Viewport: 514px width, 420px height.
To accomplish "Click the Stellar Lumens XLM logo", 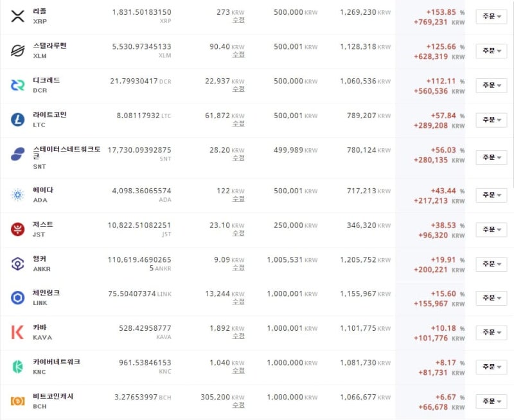I will tap(18, 51).
